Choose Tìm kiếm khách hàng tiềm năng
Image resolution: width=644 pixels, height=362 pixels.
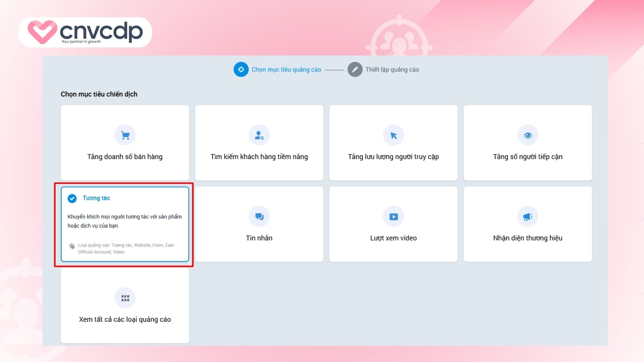pos(259,157)
